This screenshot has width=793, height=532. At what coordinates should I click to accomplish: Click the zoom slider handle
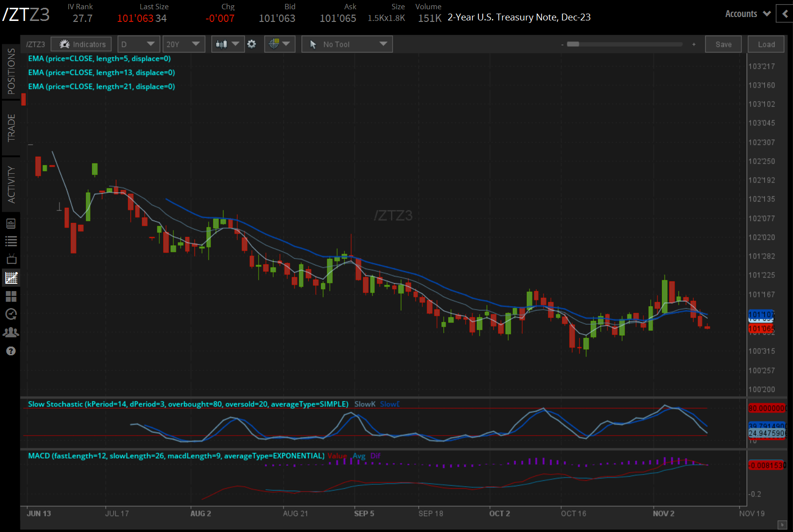click(x=573, y=44)
